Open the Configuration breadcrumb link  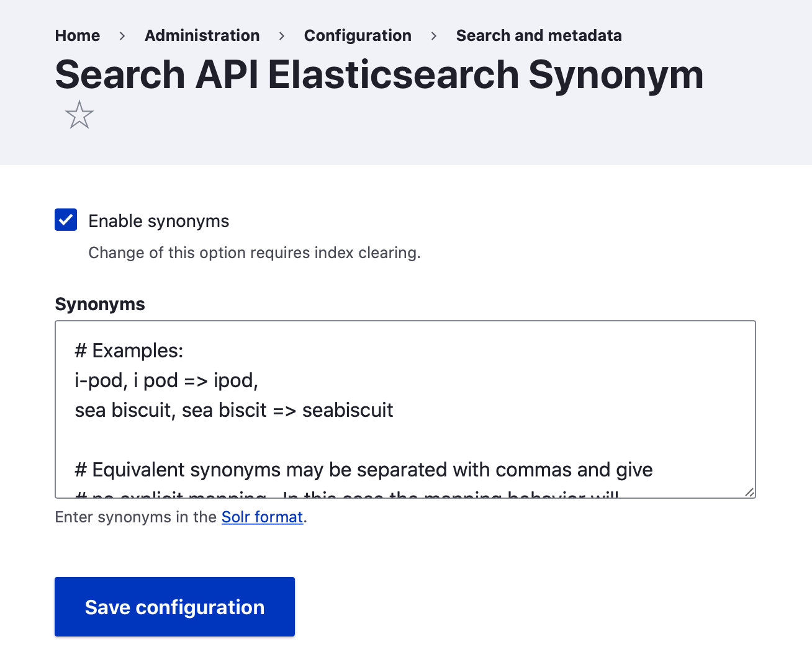(x=358, y=36)
